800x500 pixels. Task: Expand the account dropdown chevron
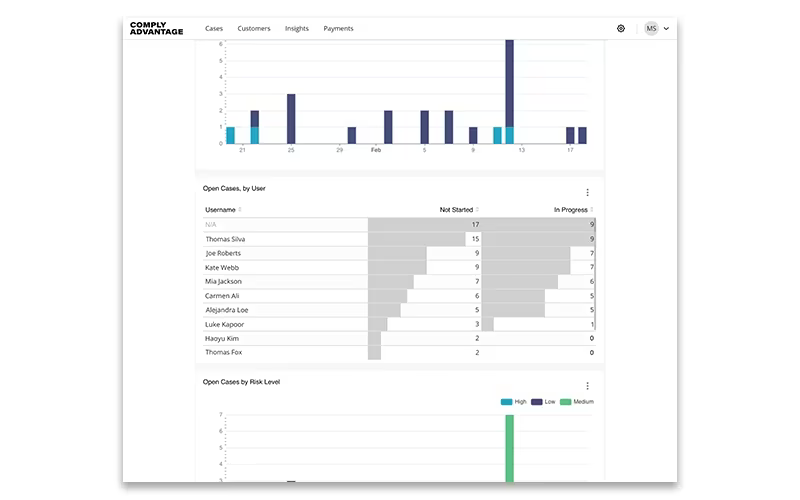666,29
